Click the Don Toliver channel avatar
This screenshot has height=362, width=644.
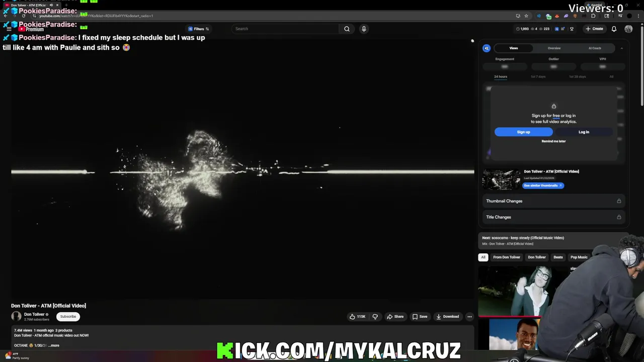(x=16, y=316)
